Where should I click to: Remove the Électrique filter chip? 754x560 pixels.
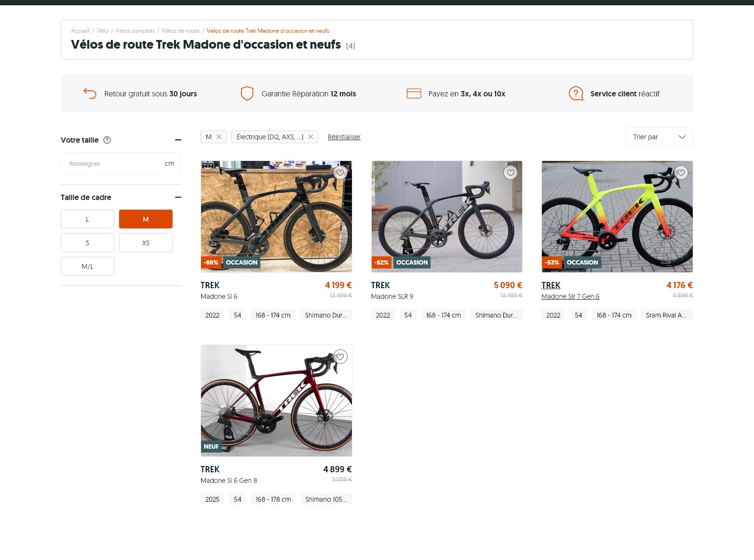[x=310, y=137]
